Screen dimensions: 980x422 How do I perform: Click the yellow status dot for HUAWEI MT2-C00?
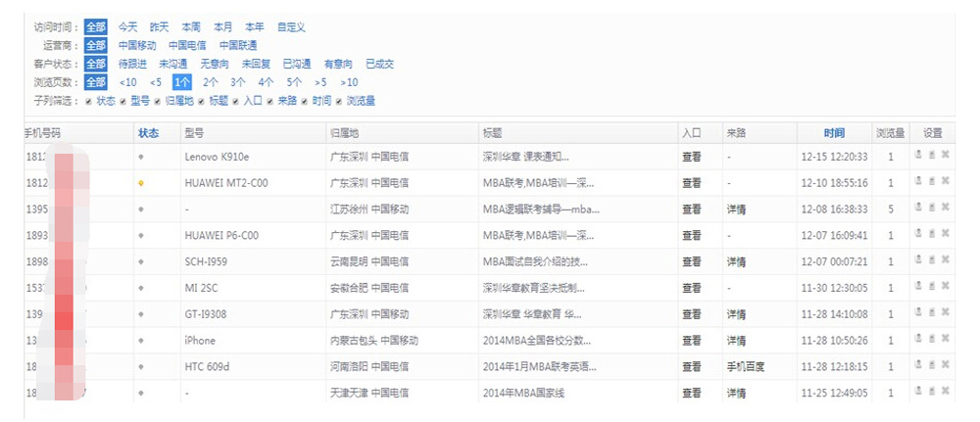141,183
